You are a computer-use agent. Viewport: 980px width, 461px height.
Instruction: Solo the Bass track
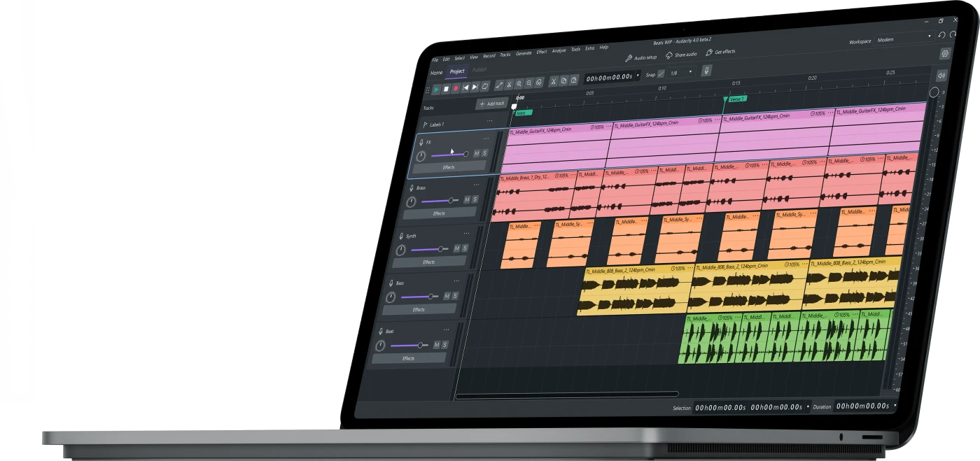tap(455, 295)
